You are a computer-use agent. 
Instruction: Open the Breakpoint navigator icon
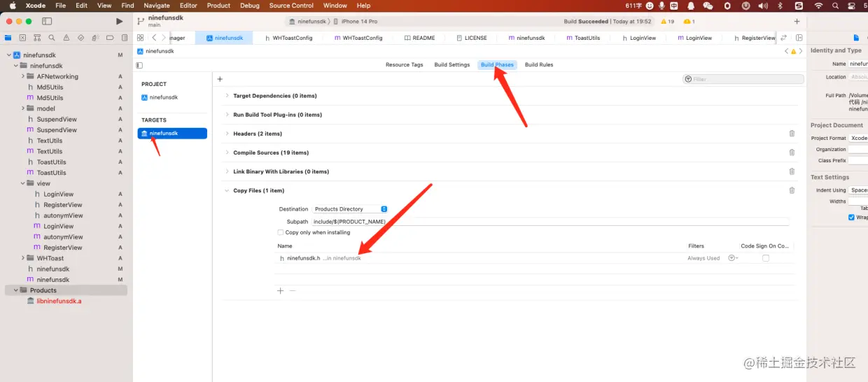[x=109, y=38]
